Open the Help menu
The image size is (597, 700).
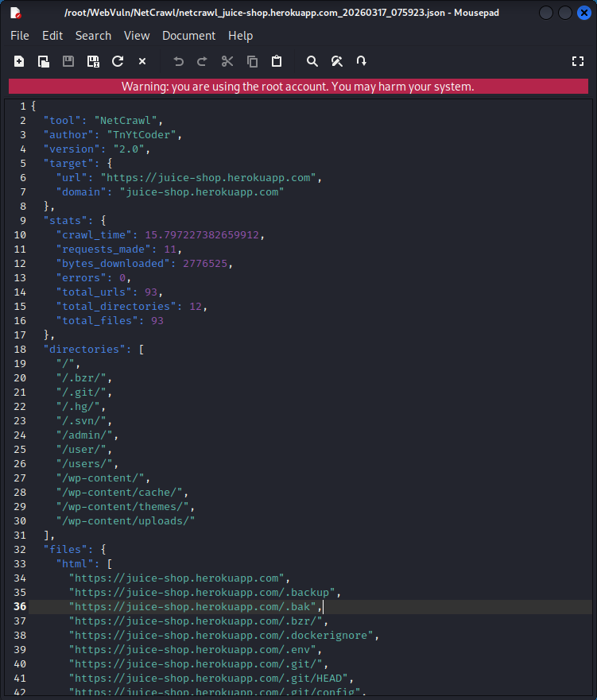[x=240, y=36]
